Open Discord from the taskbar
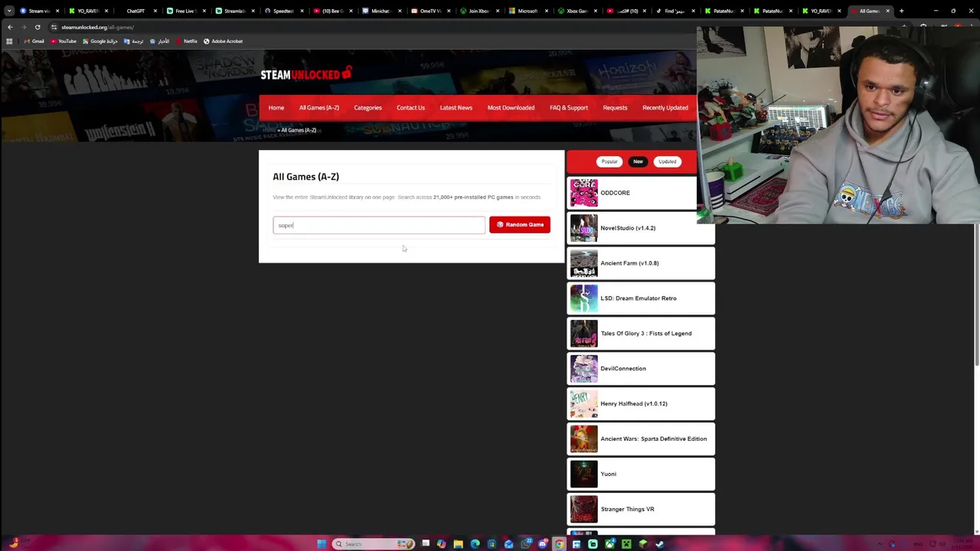Image resolution: width=980 pixels, height=551 pixels. pos(543,544)
